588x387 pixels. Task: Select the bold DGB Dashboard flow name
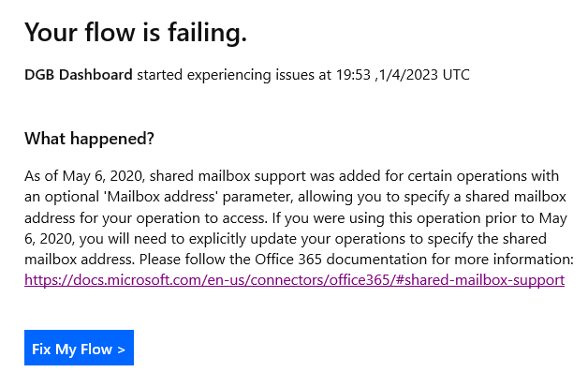click(79, 75)
